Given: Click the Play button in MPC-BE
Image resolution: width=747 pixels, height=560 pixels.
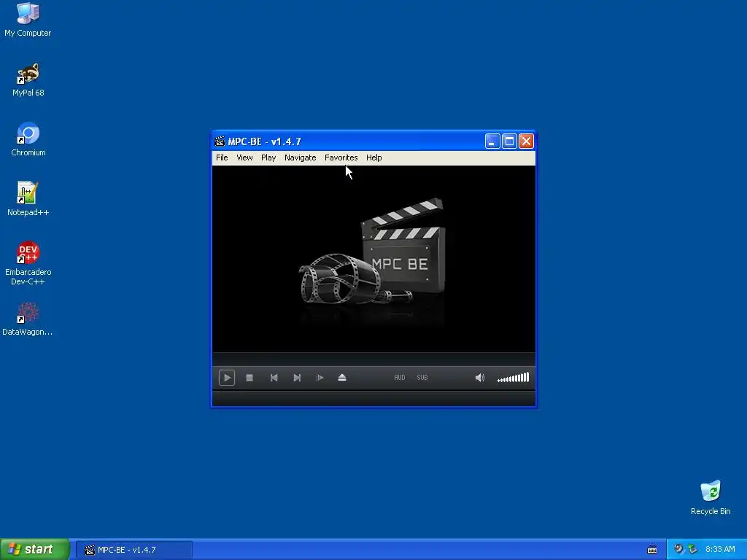Looking at the screenshot, I should (227, 378).
